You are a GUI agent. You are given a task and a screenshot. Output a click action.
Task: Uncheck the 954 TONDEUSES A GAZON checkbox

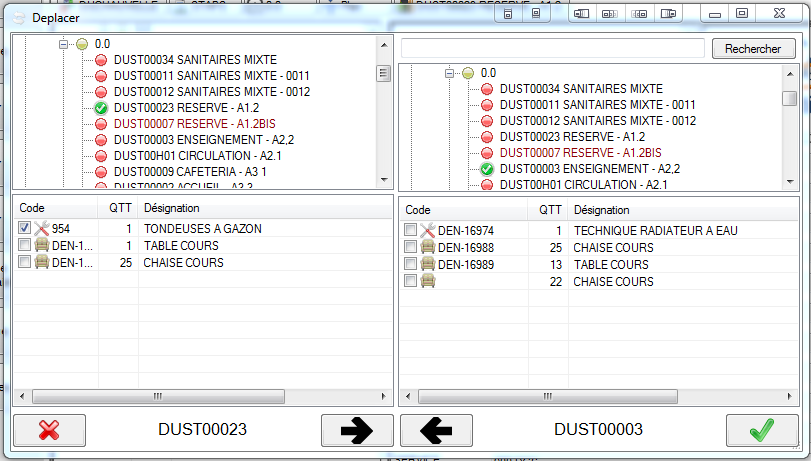point(25,229)
